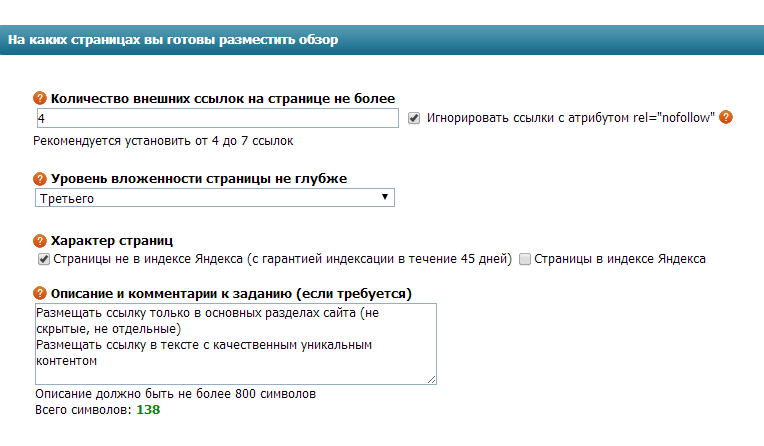Click header "На каких страницах вы готовы разместить обзор"
The image size is (764, 446).
[x=173, y=40]
